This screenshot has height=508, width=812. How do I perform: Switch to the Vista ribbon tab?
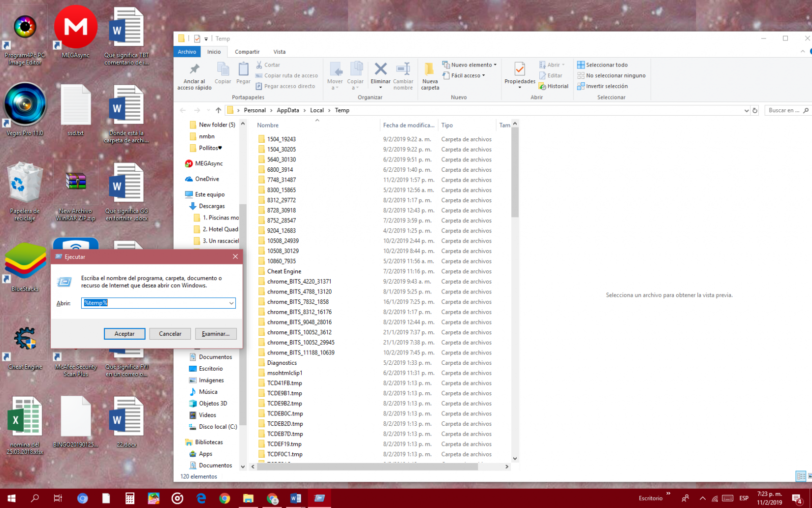pos(280,52)
